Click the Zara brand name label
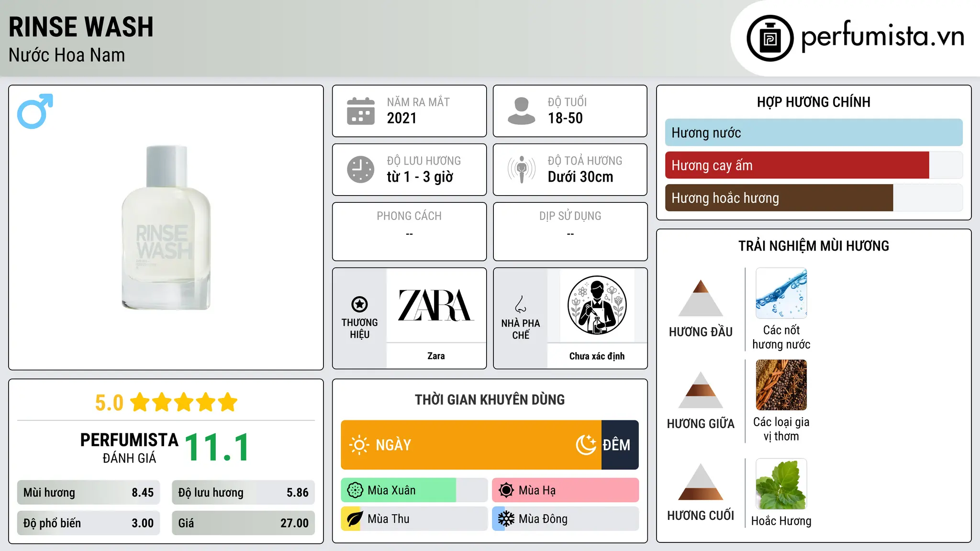The width and height of the screenshot is (980, 551). click(x=436, y=356)
